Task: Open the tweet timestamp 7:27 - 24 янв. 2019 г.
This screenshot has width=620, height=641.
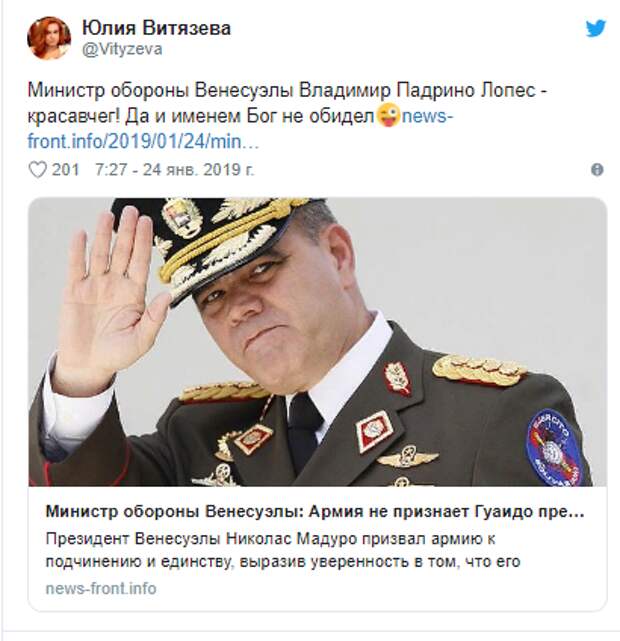Action: coord(175,170)
